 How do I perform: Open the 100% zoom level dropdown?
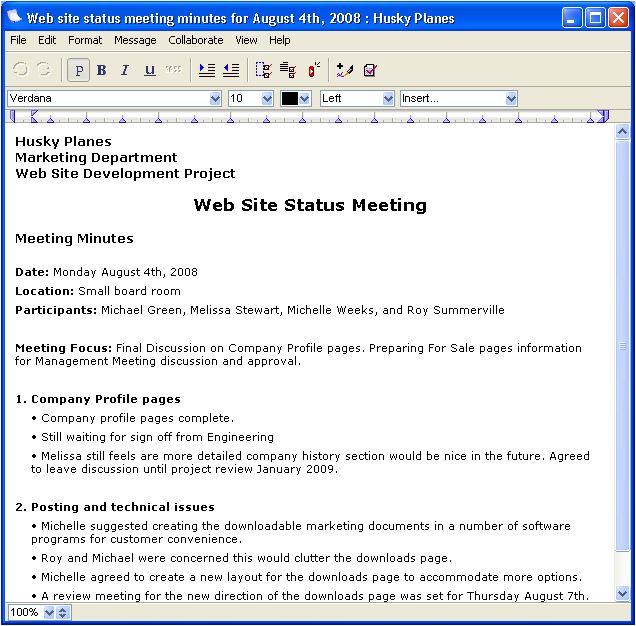[x=49, y=612]
